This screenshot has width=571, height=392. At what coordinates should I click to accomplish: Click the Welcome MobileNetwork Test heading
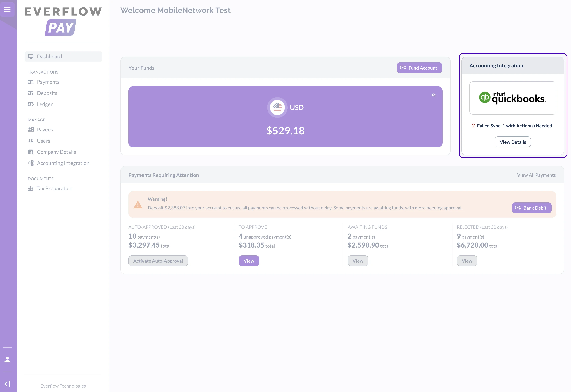[x=176, y=10]
